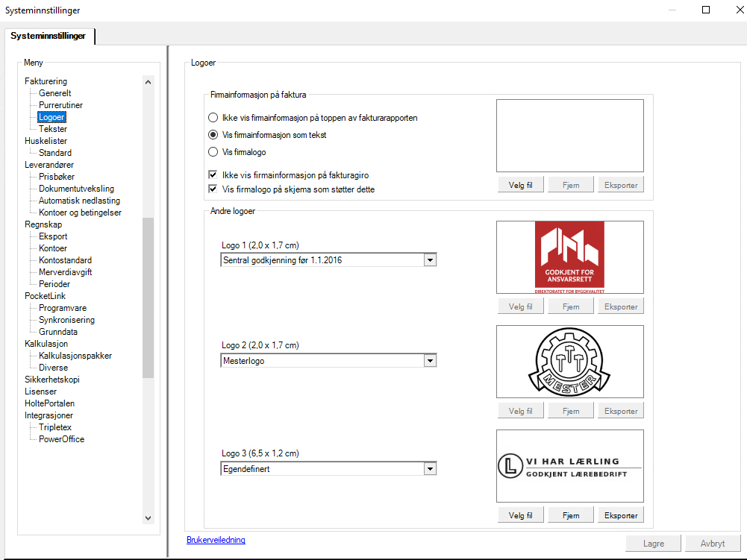The image size is (747, 560).
Task: Open HoltePortalen menu item
Action: pyautogui.click(x=49, y=403)
